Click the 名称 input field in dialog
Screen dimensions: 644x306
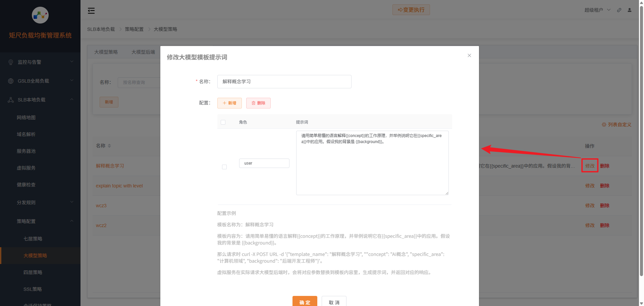(284, 82)
